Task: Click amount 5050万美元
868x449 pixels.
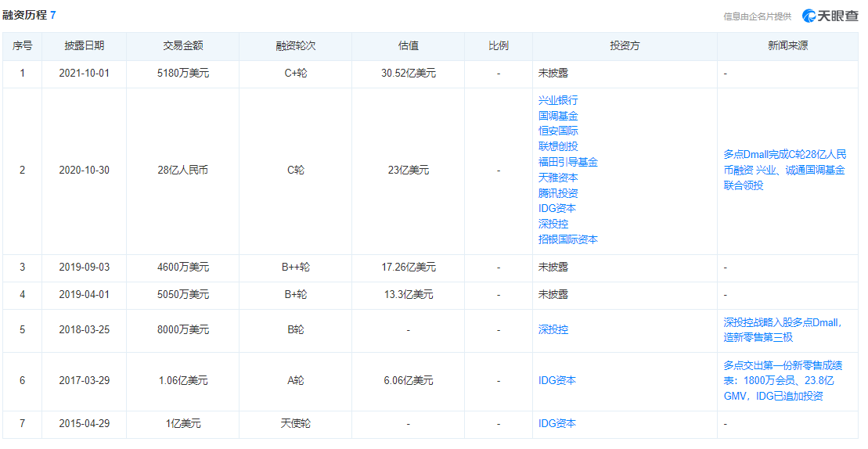Action: (182, 295)
